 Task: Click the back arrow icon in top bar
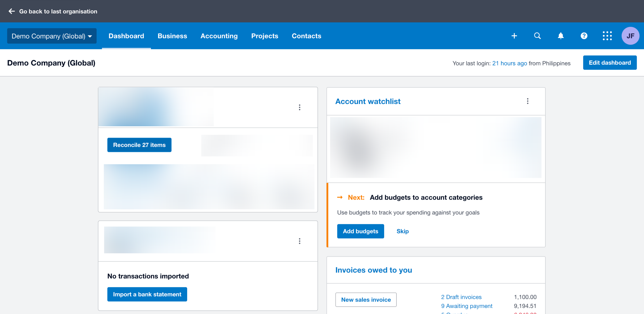pos(12,11)
